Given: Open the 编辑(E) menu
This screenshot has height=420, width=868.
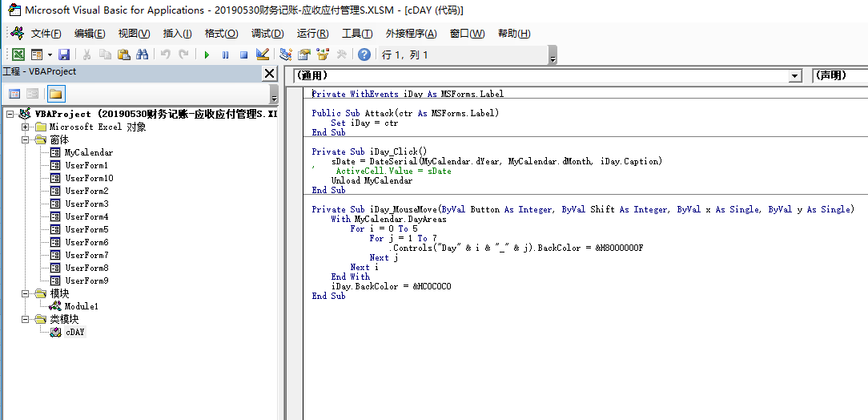Looking at the screenshot, I should pos(90,34).
